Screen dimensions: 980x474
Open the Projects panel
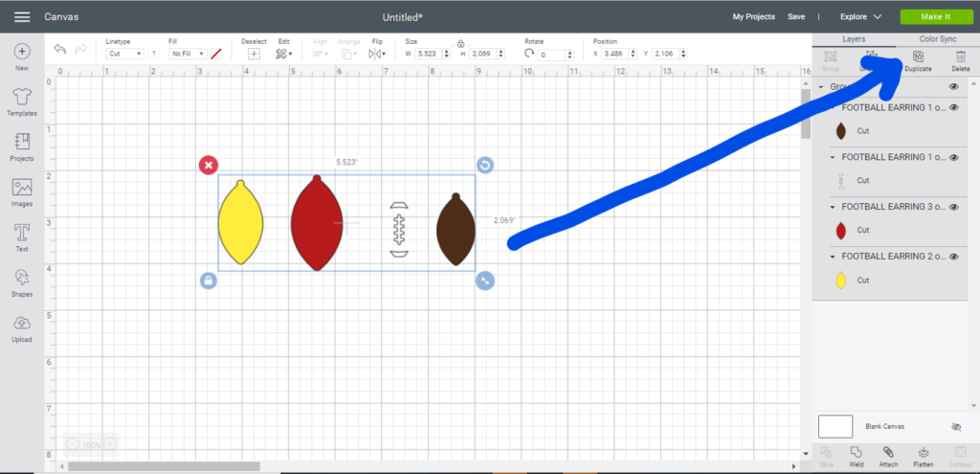(22, 147)
